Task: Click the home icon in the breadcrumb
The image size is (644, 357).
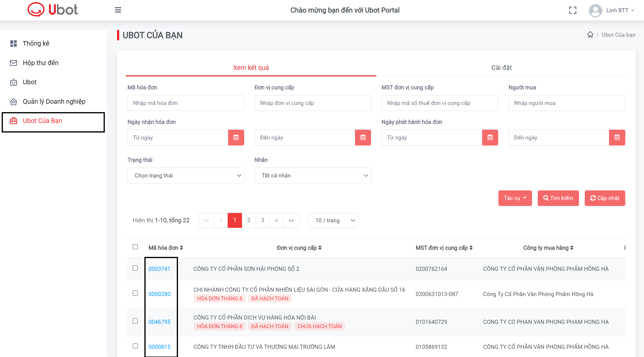Action: [x=590, y=35]
